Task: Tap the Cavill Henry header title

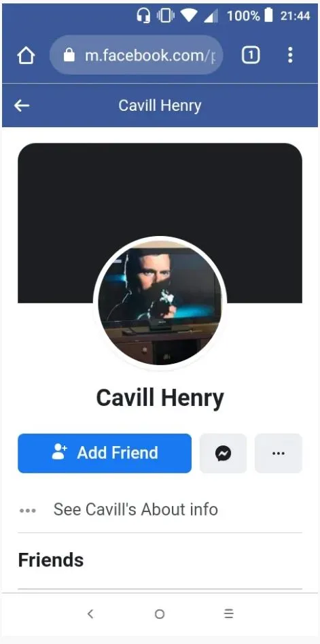Action: pyautogui.click(x=160, y=105)
